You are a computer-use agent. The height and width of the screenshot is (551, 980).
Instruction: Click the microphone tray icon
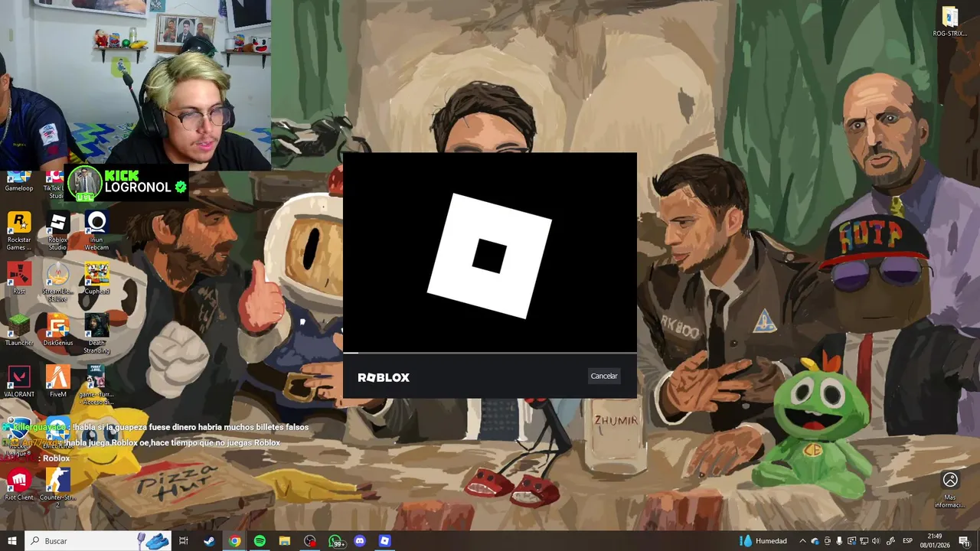839,541
